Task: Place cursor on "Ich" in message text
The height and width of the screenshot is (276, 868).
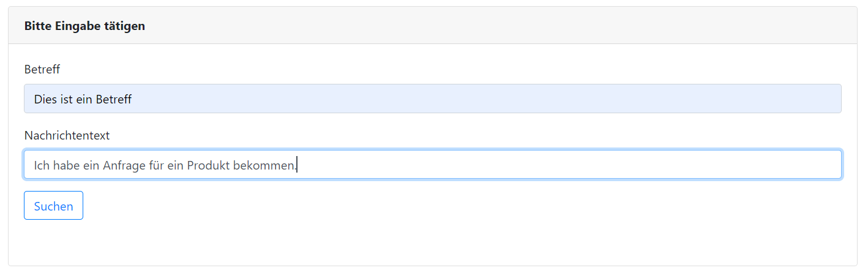Action: (42, 165)
